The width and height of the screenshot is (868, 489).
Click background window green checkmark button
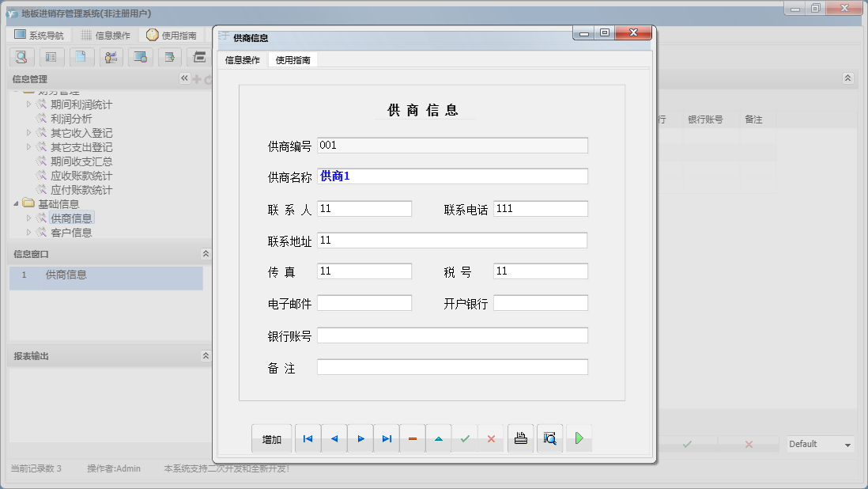click(x=687, y=444)
